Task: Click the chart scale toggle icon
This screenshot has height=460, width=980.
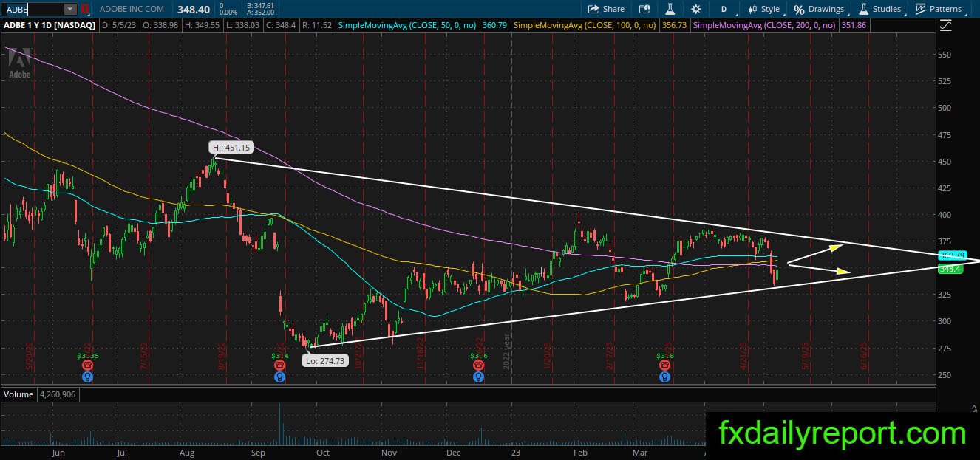Action: pos(946,25)
